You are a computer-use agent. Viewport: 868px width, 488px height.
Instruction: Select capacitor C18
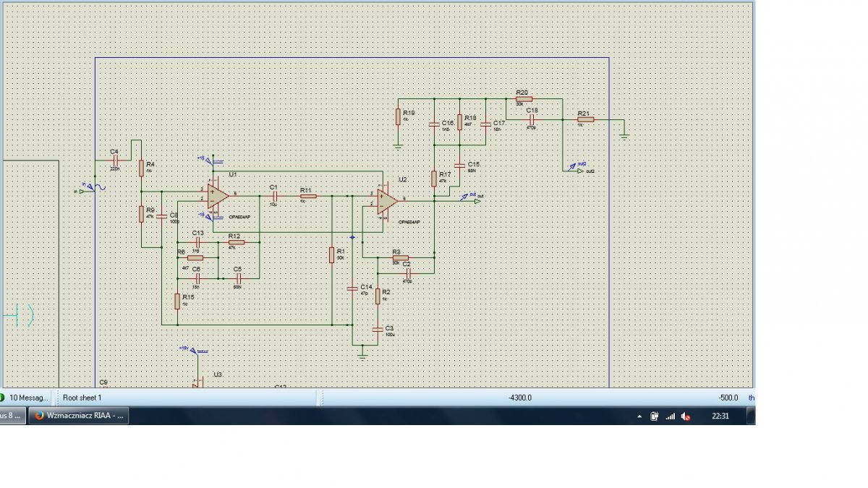click(x=532, y=119)
